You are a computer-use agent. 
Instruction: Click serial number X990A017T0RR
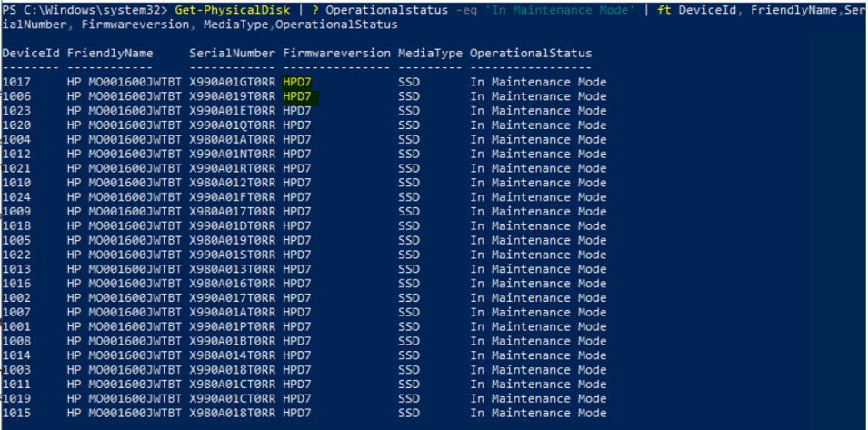click(x=233, y=298)
